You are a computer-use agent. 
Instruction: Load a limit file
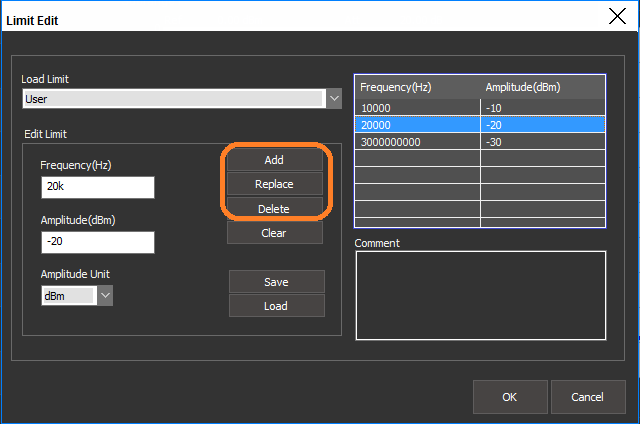pyautogui.click(x=276, y=306)
